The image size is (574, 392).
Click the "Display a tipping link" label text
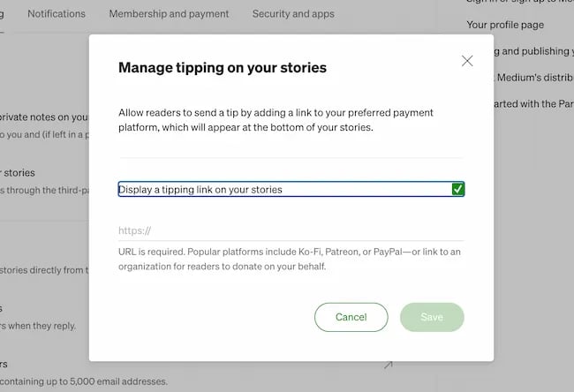point(200,189)
